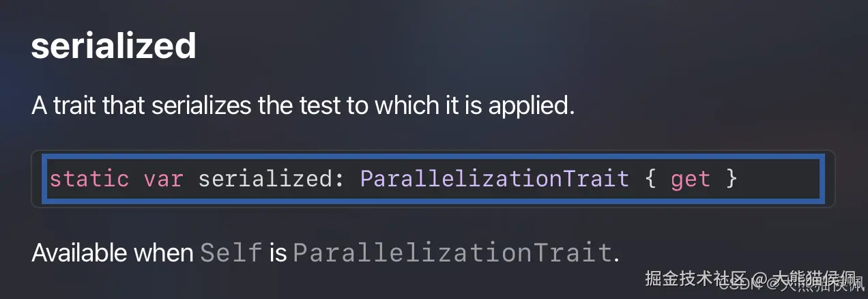Viewport: 868px width, 299px height.
Task: Click the 'var' keyword in code block
Action: (162, 179)
